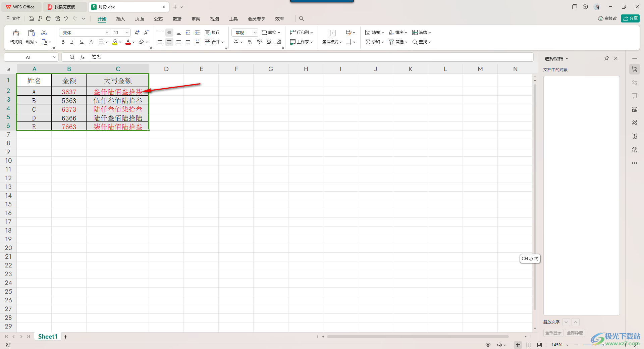Click the decrease indent icon
This screenshot has height=349, width=644.
click(x=188, y=33)
